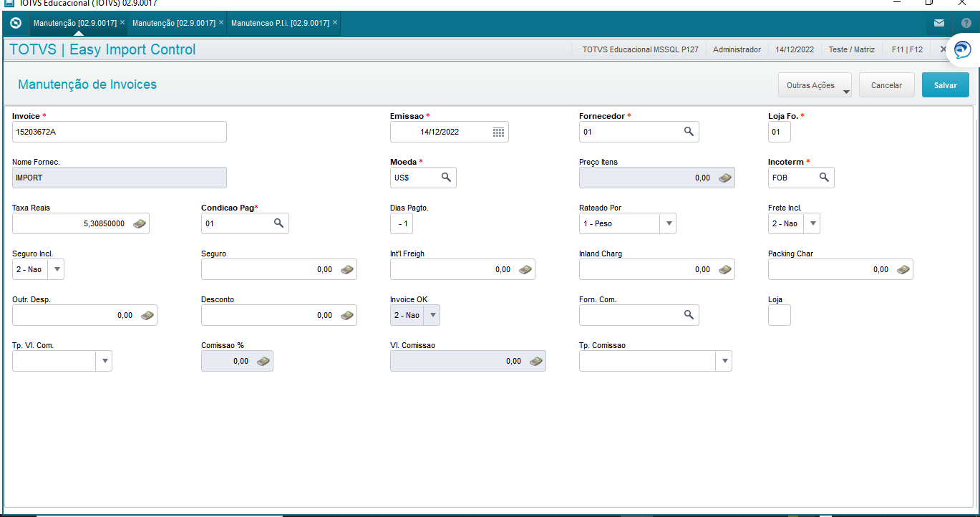
Task: Open the help question mark icon
Action: pos(966,23)
